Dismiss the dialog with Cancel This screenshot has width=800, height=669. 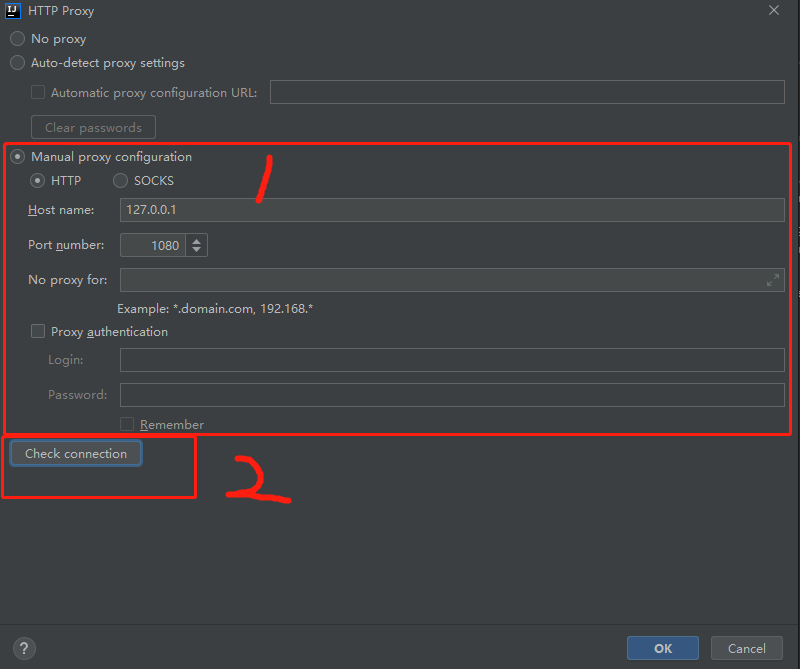[x=746, y=648]
